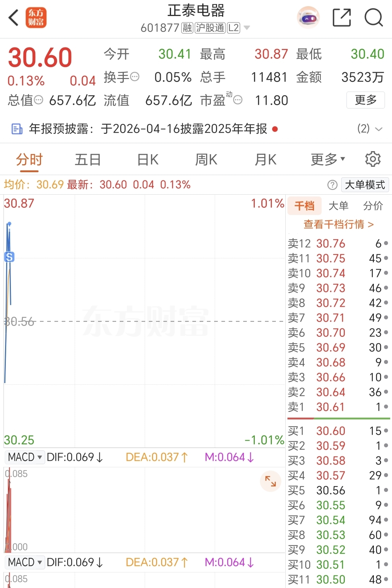Open annual report disclosure notice text
The height and width of the screenshot is (588, 392).
pos(148,129)
